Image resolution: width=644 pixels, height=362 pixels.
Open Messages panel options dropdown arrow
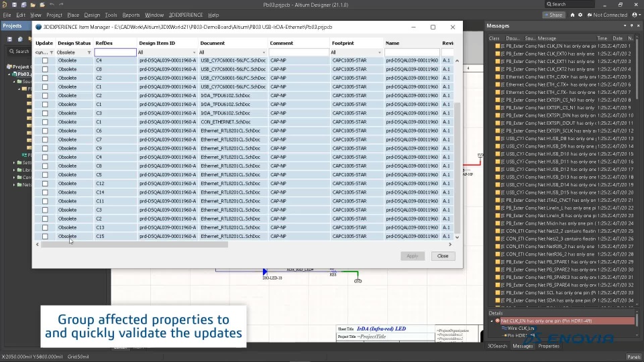coord(625,25)
